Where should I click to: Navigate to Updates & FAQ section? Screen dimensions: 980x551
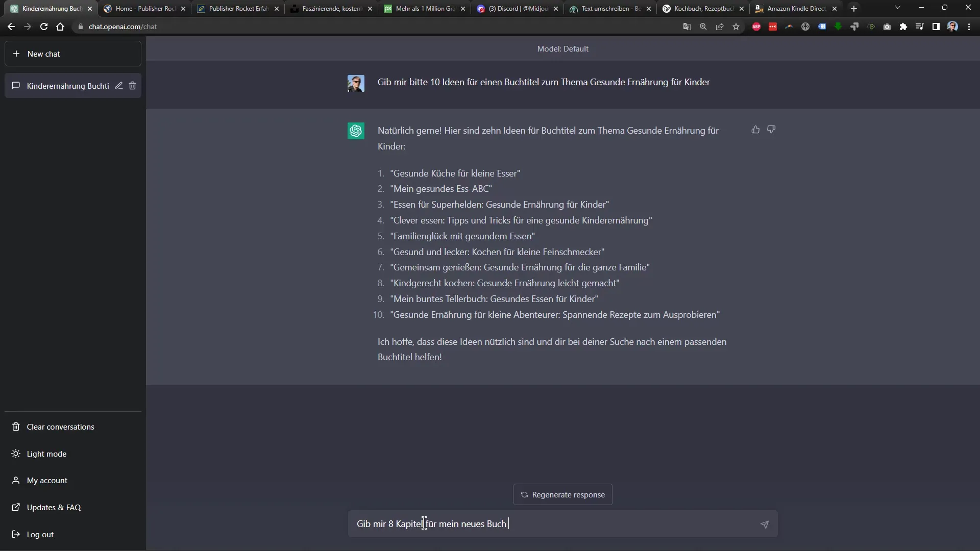[x=54, y=507]
